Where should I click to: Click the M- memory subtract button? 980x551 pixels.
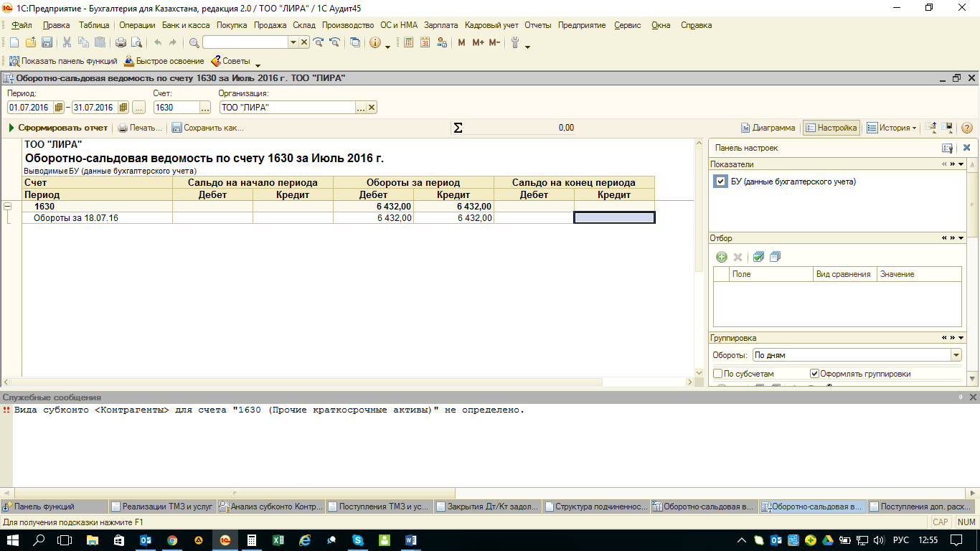point(494,42)
